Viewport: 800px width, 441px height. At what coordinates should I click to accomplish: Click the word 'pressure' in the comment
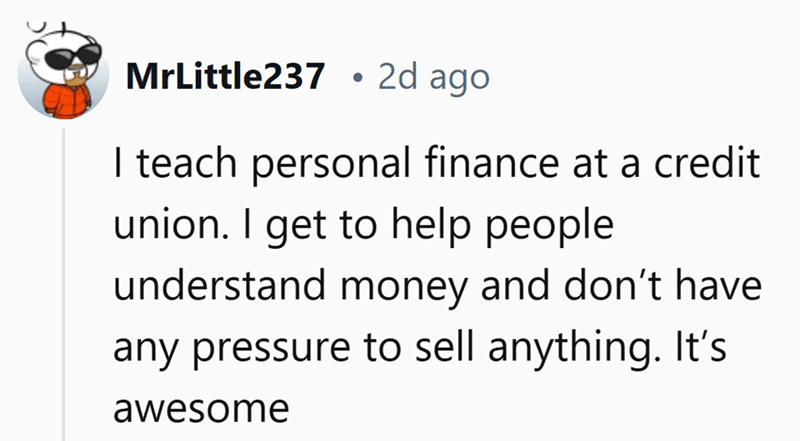tap(272, 350)
